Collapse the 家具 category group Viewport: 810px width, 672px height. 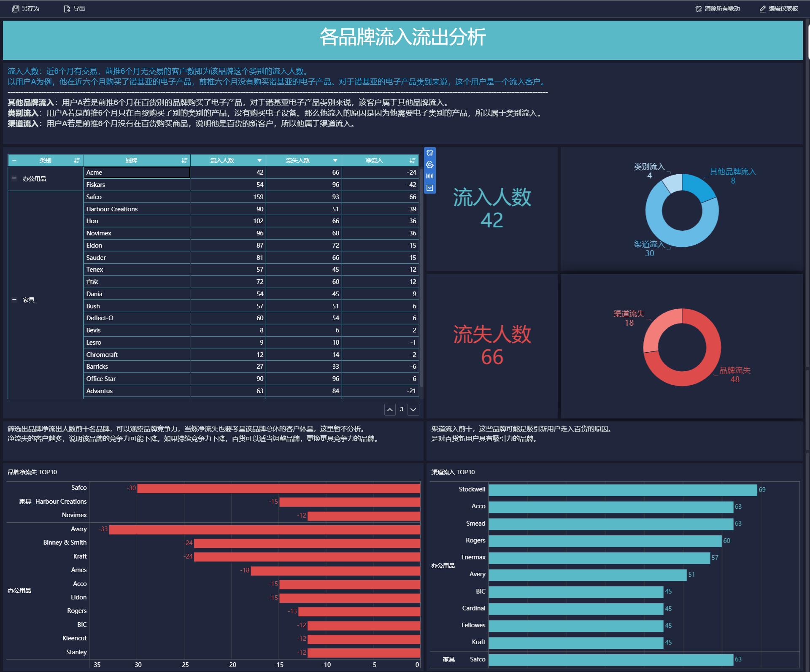point(14,300)
